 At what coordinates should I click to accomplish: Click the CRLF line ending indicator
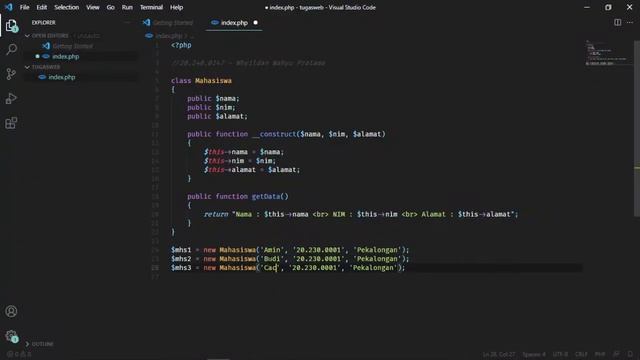581,354
